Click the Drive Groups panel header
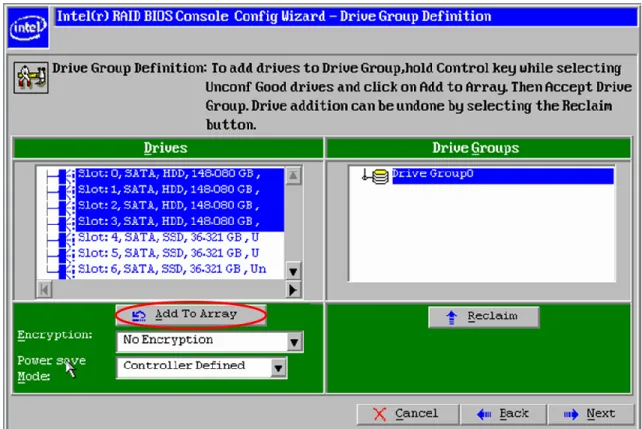The width and height of the screenshot is (642, 429). 478,148
